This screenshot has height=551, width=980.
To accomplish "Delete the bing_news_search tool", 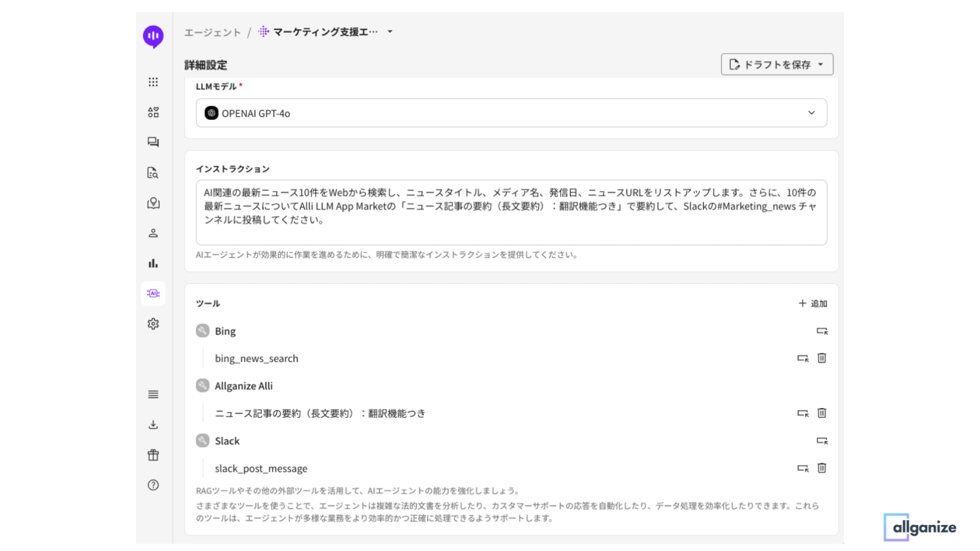I will [x=822, y=358].
